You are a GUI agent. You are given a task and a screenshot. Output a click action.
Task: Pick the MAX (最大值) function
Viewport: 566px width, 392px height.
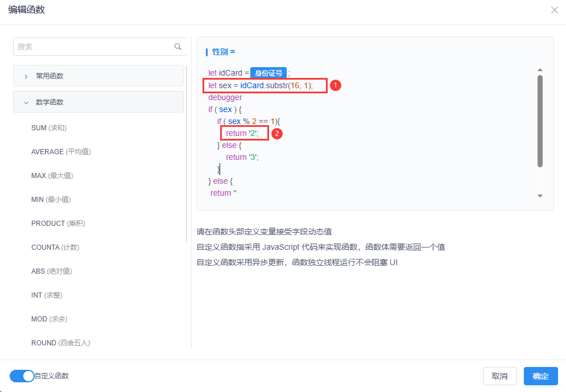[x=52, y=176]
